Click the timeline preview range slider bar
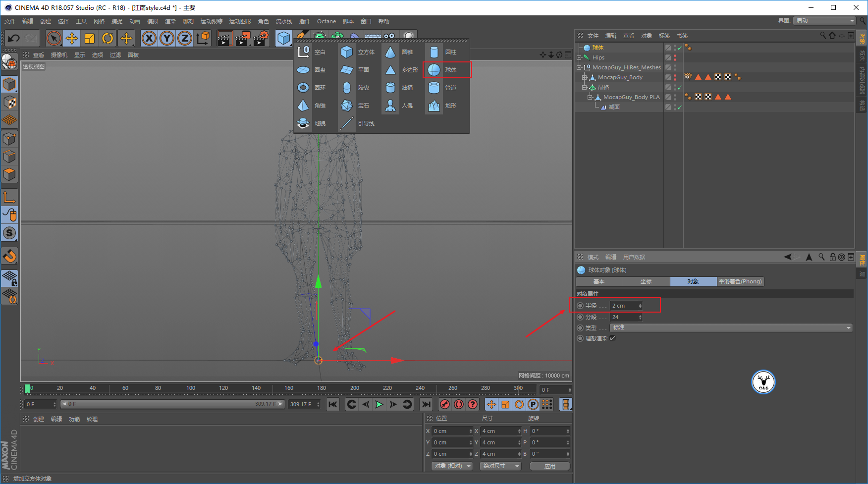Viewport: 868px width, 484px height. 172,404
